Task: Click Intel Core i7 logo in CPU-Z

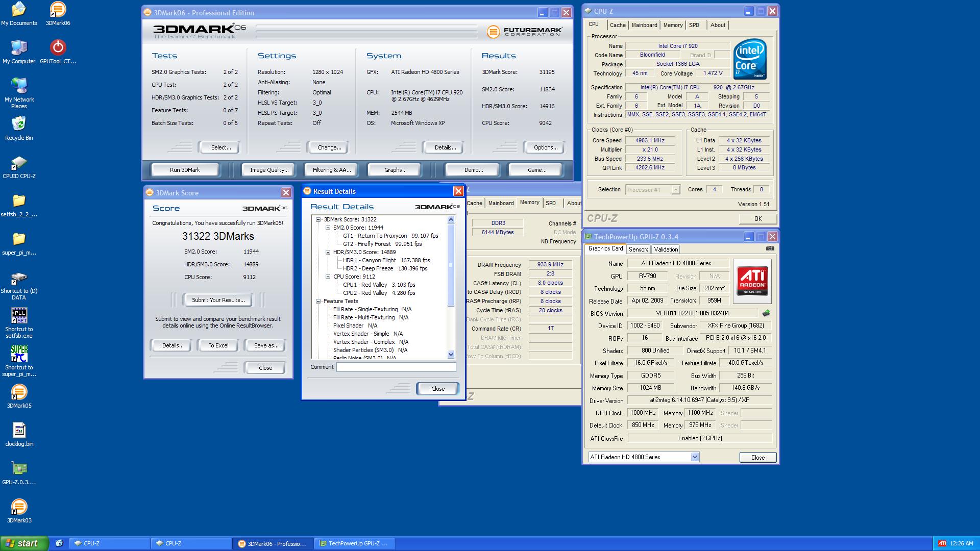Action: click(x=750, y=59)
